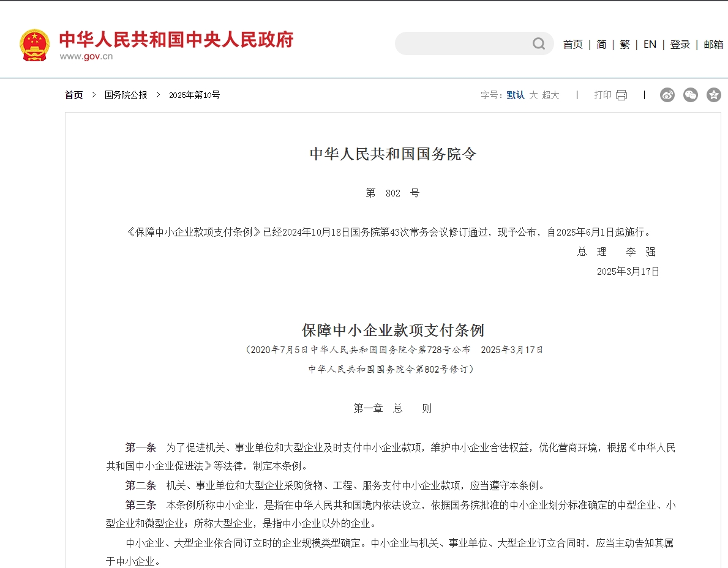This screenshot has height=568, width=728.
Task: Share the article to Weibo
Action: pyautogui.click(x=667, y=95)
